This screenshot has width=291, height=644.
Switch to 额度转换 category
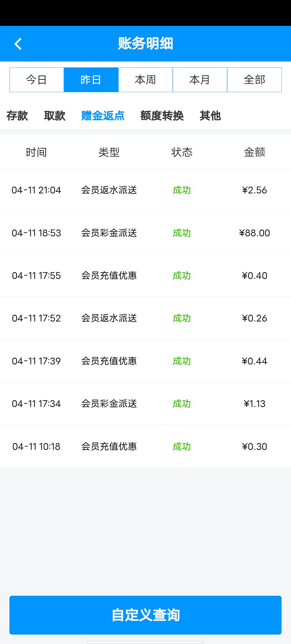[x=162, y=116]
